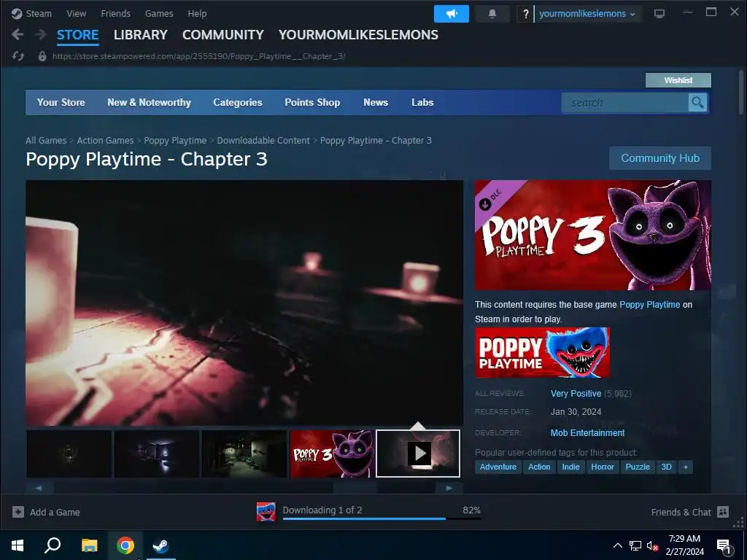Click the Indie tag
The height and width of the screenshot is (560, 747).
tap(570, 467)
